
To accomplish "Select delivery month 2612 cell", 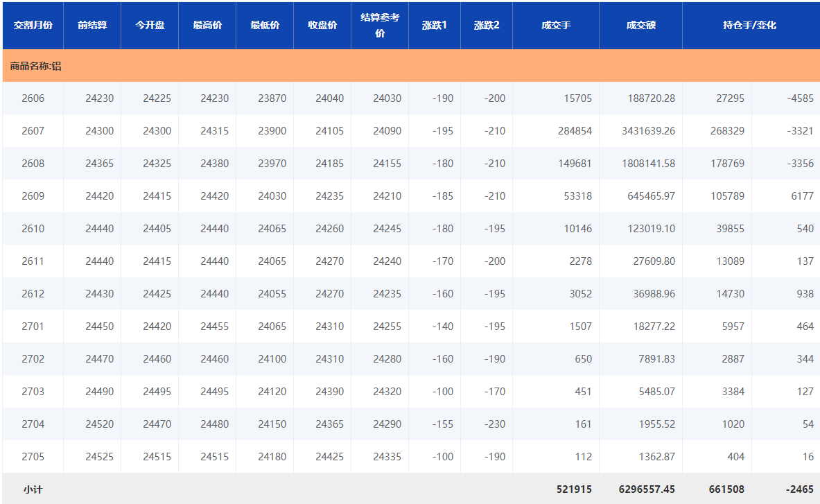I will 33,294.
